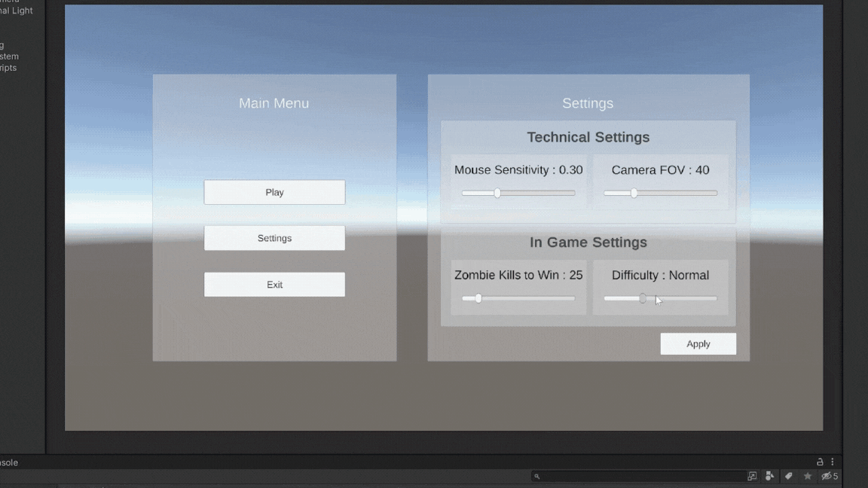
Task: Toggle hidden packages visibility eye icon
Action: [x=827, y=476]
